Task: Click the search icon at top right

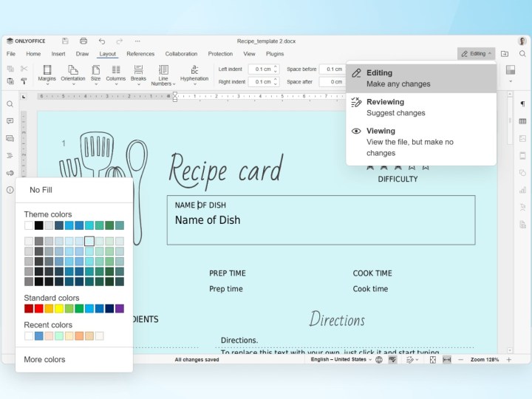Action: 522,54
